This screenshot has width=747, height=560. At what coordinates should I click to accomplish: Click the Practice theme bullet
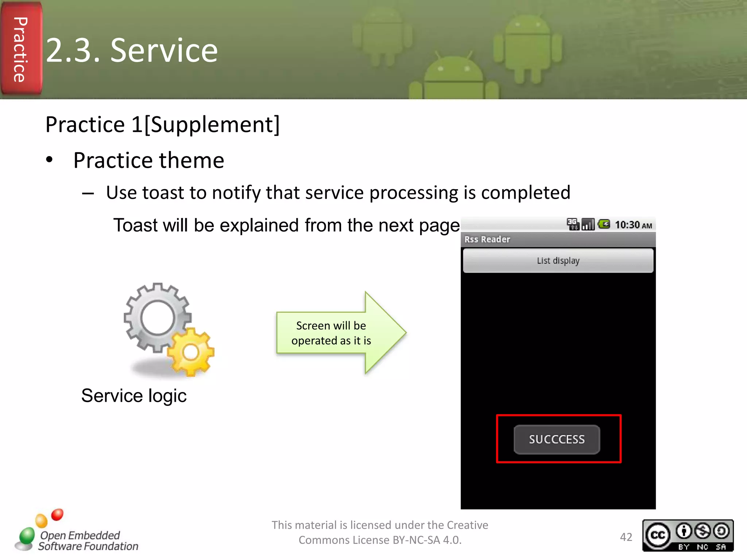(x=148, y=160)
